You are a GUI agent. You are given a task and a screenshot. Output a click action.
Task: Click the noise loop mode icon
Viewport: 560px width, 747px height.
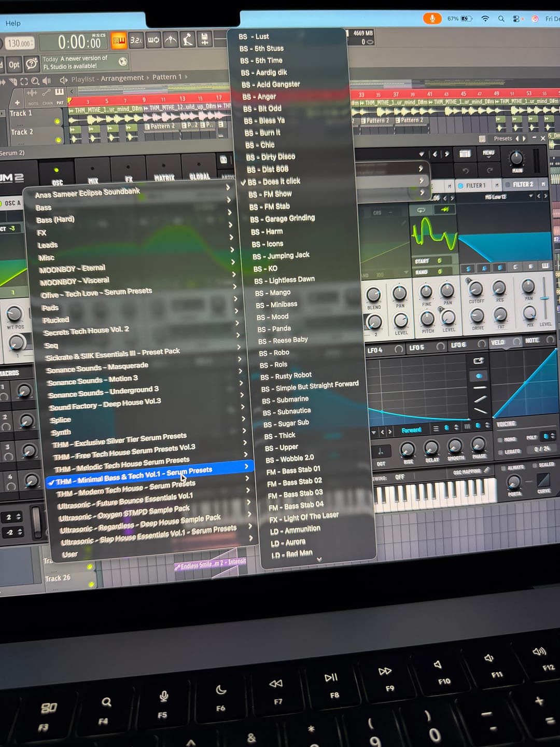tap(421, 210)
